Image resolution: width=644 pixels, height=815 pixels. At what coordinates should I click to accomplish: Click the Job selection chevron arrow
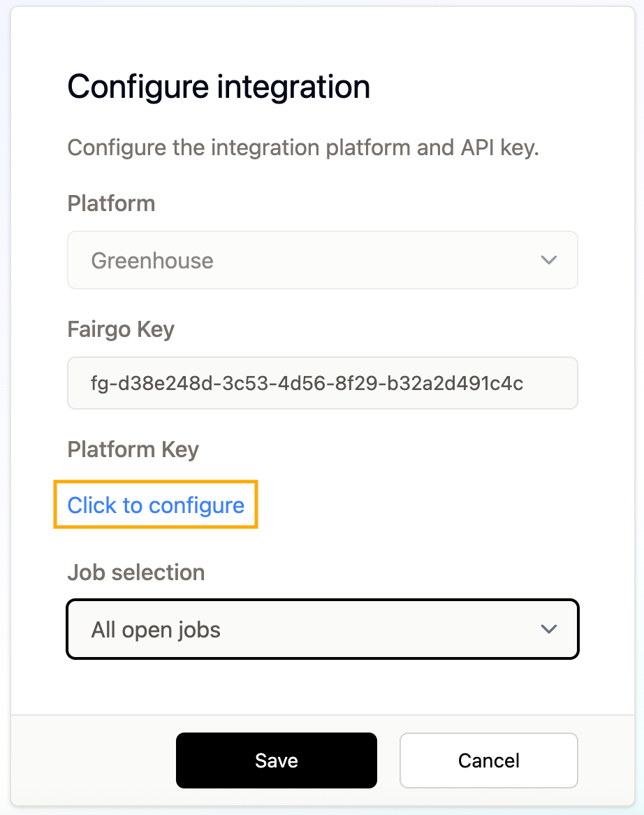coord(549,629)
